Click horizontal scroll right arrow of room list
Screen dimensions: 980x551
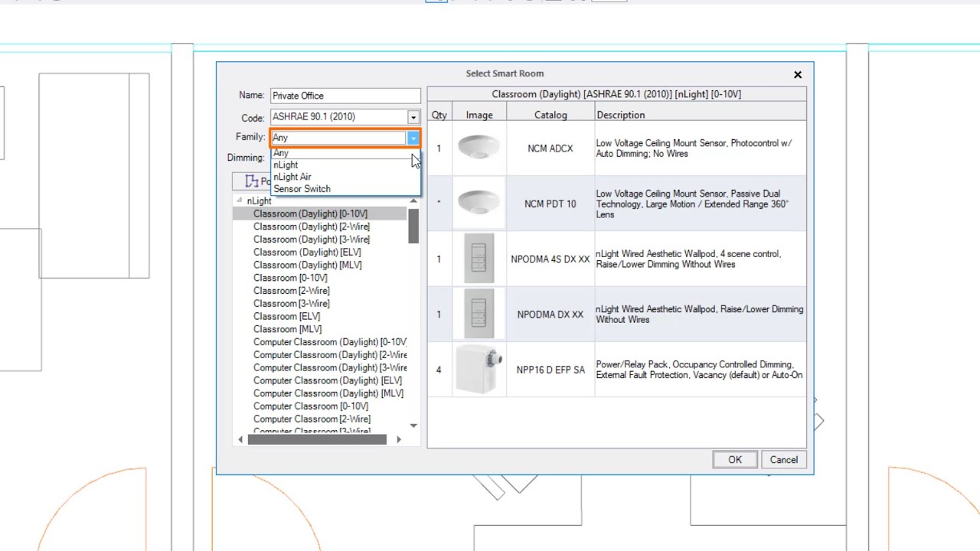[398, 439]
